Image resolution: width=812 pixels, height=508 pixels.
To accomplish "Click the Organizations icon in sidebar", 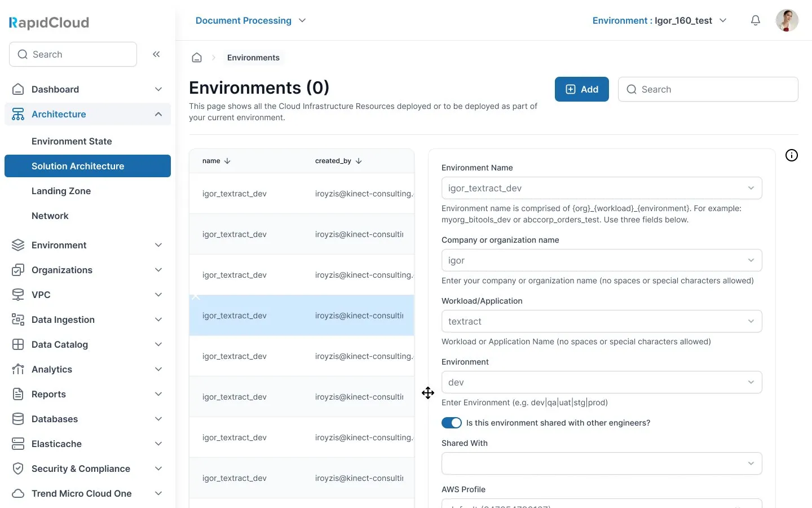I will (18, 270).
